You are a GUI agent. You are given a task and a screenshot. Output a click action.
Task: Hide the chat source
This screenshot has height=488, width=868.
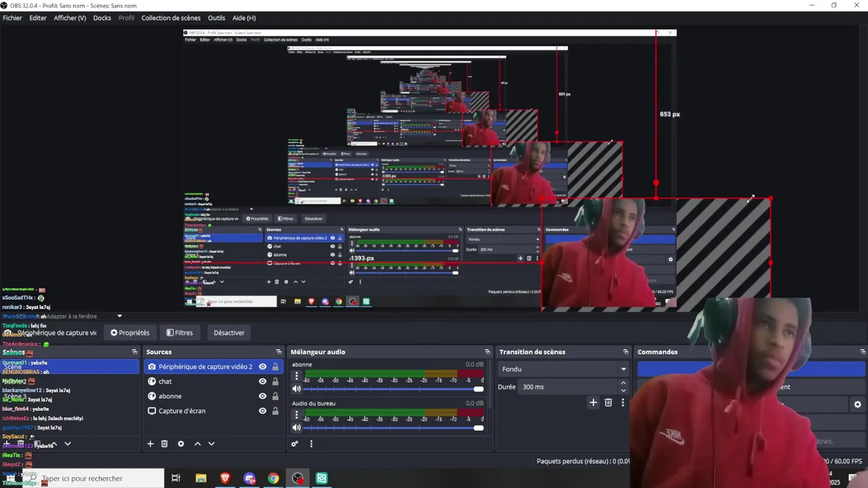point(262,382)
